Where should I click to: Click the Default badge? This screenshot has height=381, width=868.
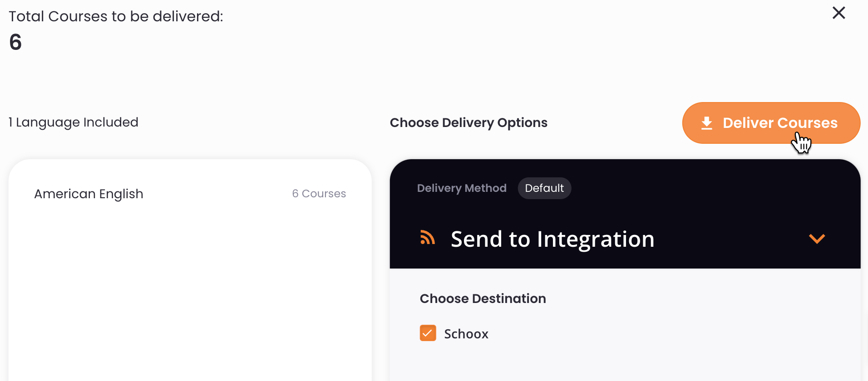coord(544,188)
